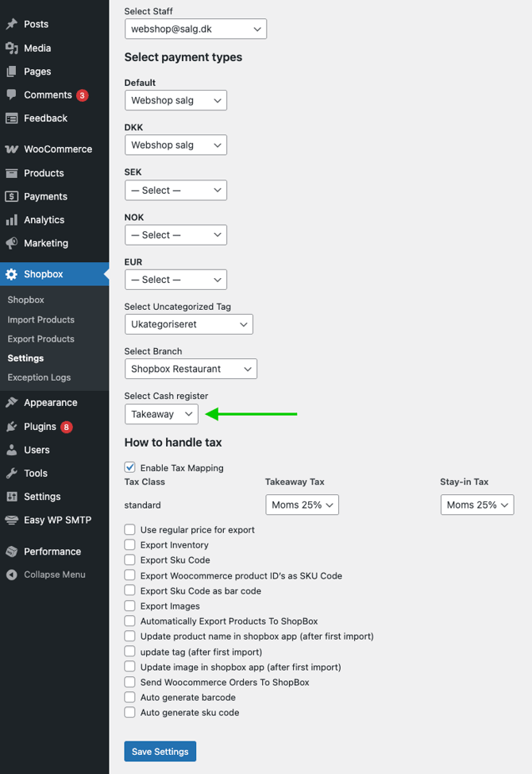This screenshot has width=532, height=774.
Task: Open the SEK payment type dropdown
Action: [175, 191]
